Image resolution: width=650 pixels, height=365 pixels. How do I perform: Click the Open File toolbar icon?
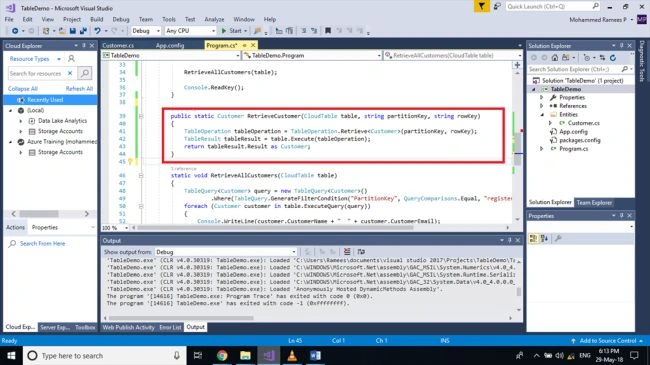(62, 31)
